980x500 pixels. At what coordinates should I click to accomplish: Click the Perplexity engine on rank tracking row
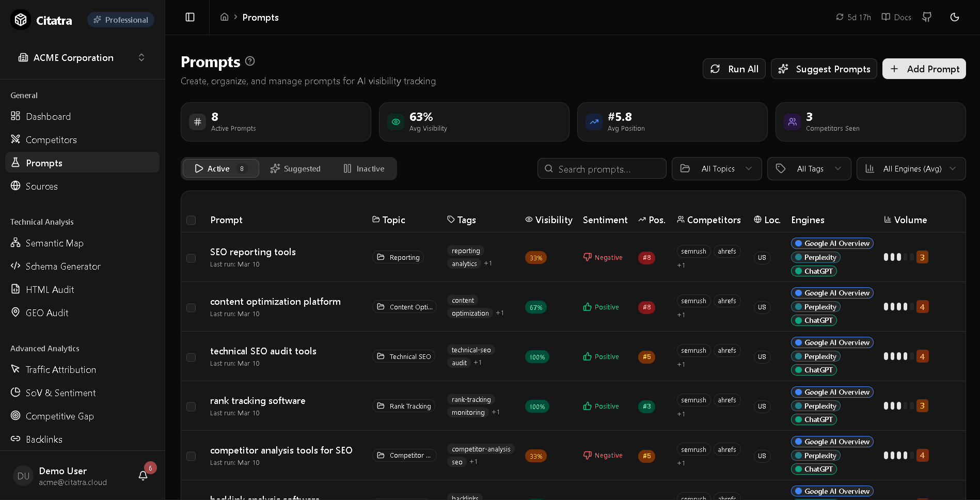[815, 406]
